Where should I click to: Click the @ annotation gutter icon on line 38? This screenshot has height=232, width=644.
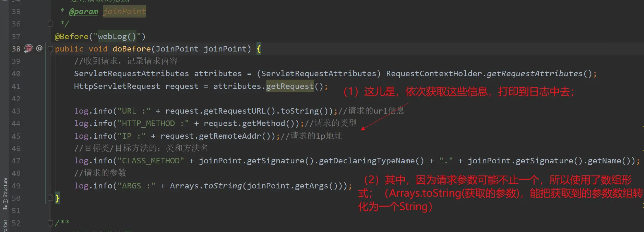(39, 48)
